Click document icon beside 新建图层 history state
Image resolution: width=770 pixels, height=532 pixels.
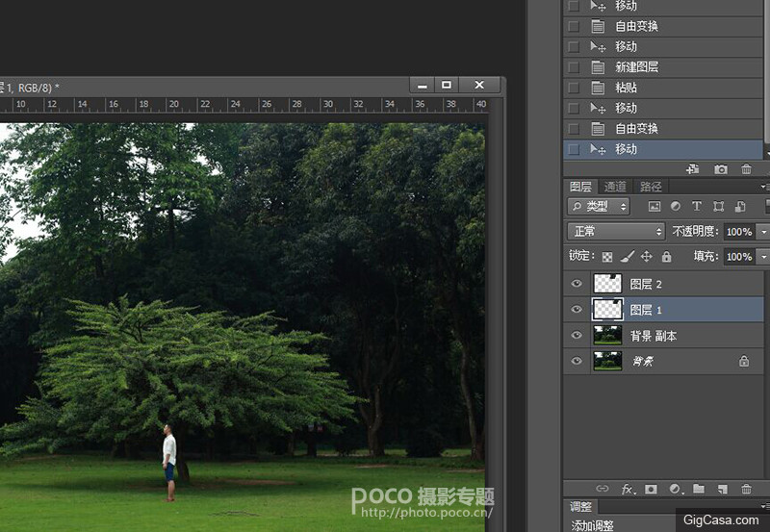pos(598,67)
